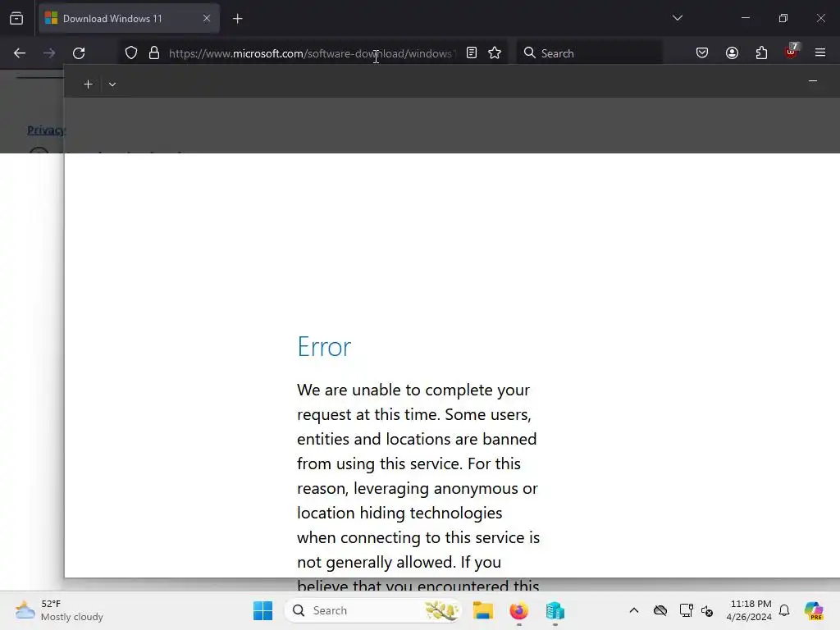Add a new tab in overlay window
Viewport: 840px width, 630px height.
[x=89, y=84]
